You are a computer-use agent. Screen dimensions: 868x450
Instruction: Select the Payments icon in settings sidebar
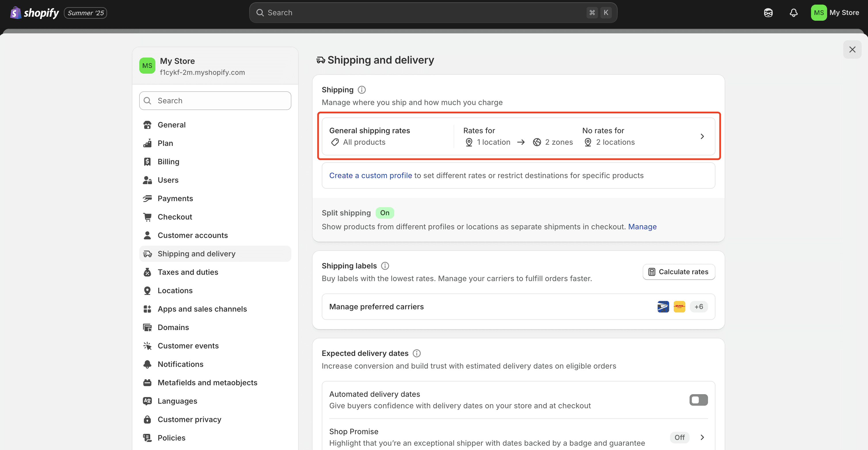pyautogui.click(x=148, y=199)
